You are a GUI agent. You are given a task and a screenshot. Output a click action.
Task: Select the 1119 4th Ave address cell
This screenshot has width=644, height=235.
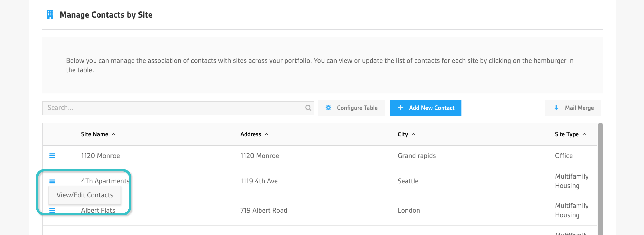[x=259, y=181]
